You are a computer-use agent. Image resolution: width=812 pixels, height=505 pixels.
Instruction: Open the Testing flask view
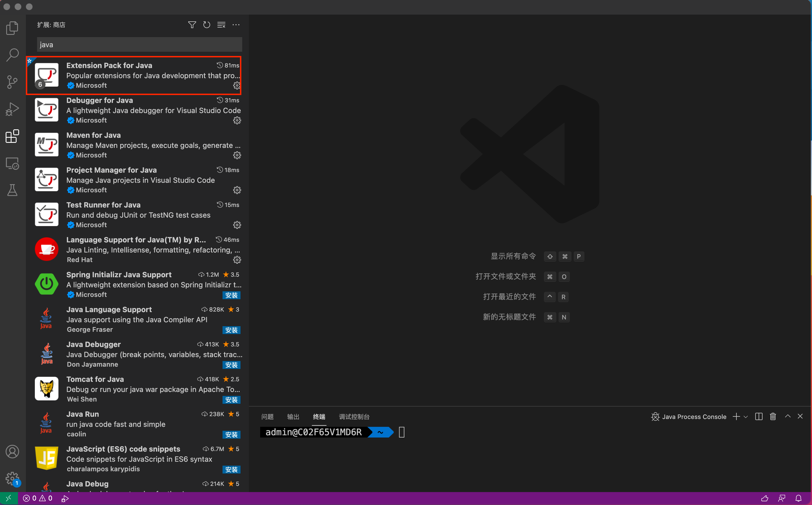click(x=12, y=190)
